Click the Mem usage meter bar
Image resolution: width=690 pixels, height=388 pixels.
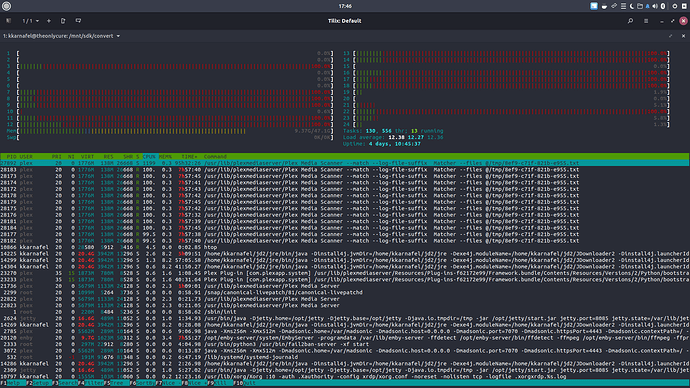coord(170,131)
